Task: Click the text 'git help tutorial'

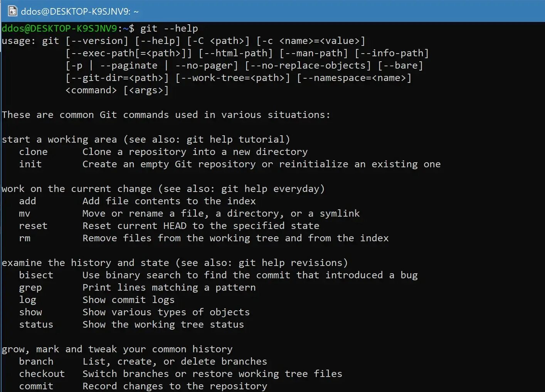Action: 235,140
